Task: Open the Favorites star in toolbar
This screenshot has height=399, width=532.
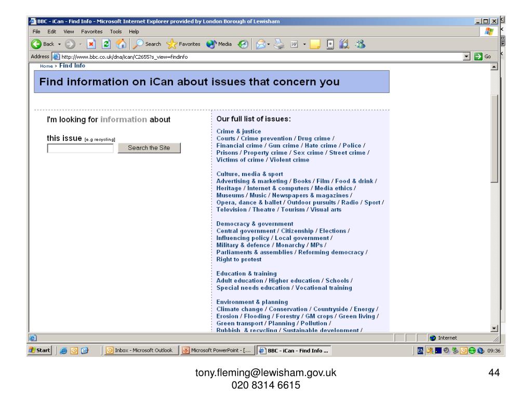Action: click(x=183, y=44)
